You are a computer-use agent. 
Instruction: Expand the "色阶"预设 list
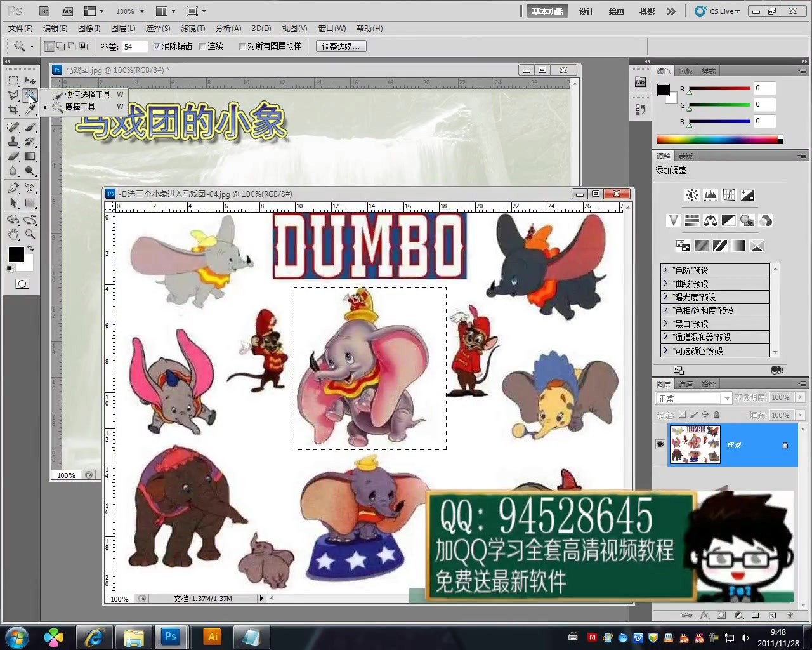click(666, 270)
